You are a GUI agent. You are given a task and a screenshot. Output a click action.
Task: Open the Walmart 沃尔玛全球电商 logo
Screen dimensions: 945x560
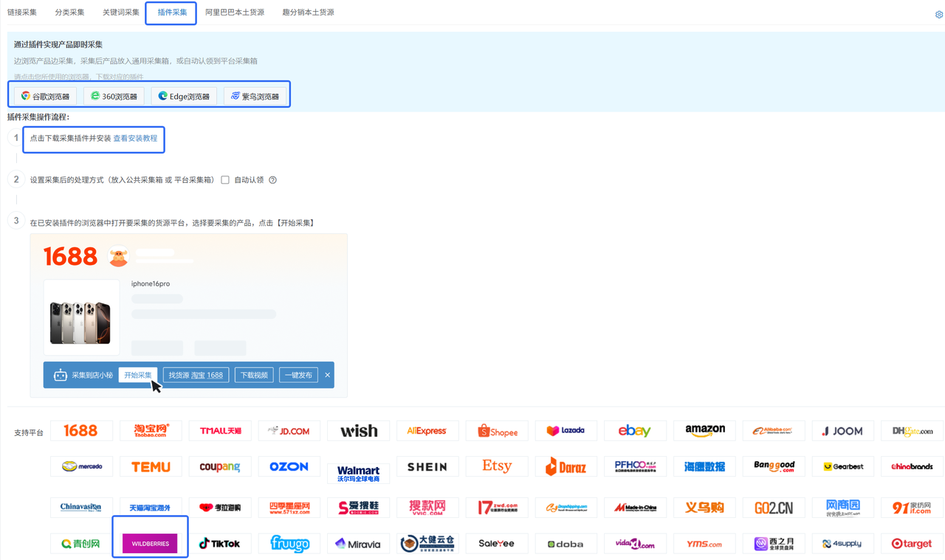click(359, 470)
